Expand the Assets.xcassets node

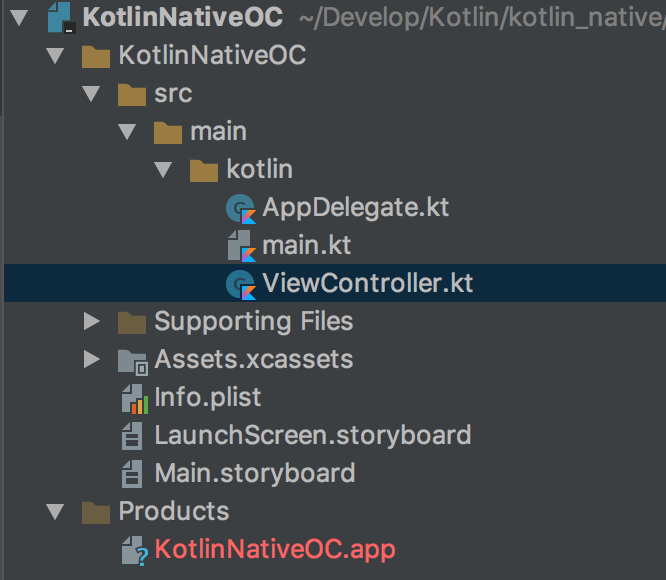(92, 359)
